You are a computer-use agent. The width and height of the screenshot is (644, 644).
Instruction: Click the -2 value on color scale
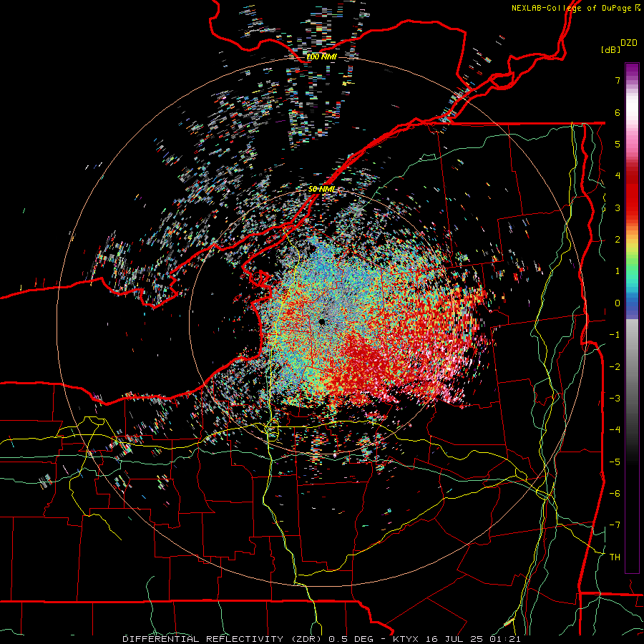point(615,366)
